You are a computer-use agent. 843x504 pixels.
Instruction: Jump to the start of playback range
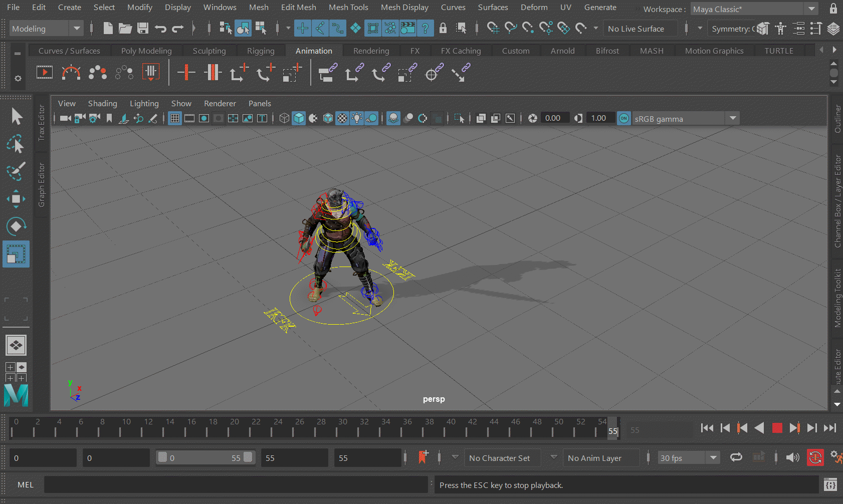click(707, 428)
